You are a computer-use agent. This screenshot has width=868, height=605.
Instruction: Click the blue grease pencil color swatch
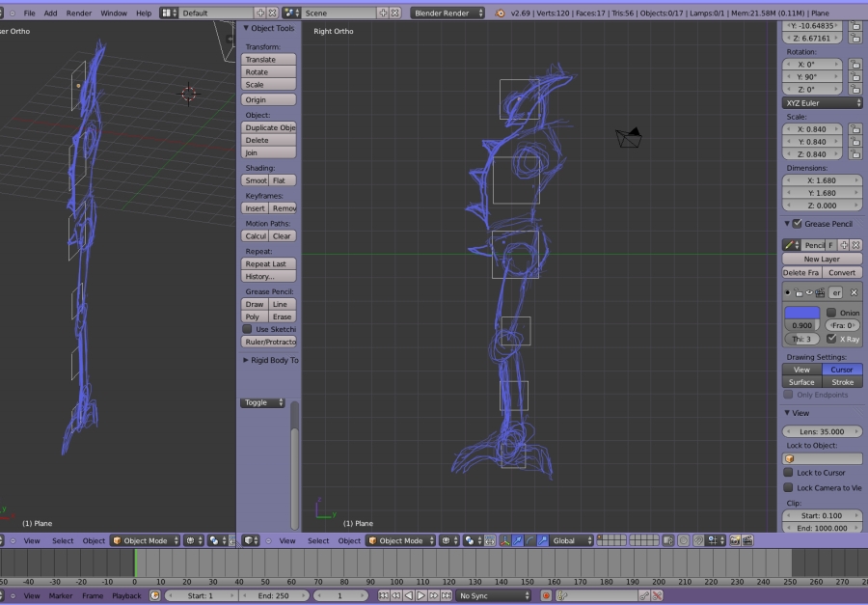pos(801,313)
